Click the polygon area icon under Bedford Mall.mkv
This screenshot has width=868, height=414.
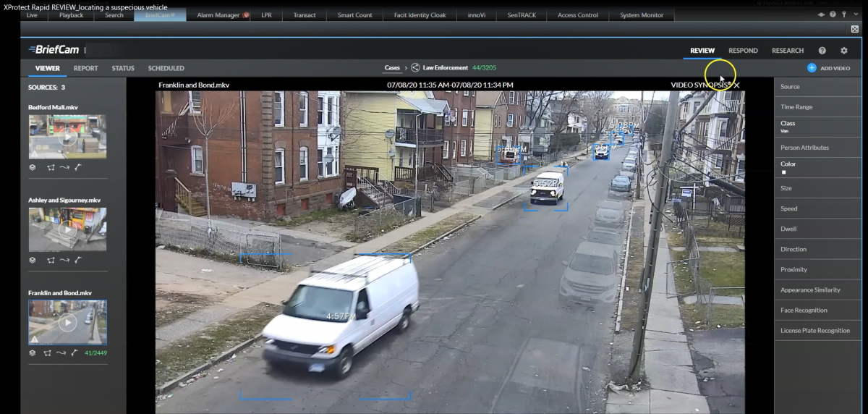tap(51, 166)
